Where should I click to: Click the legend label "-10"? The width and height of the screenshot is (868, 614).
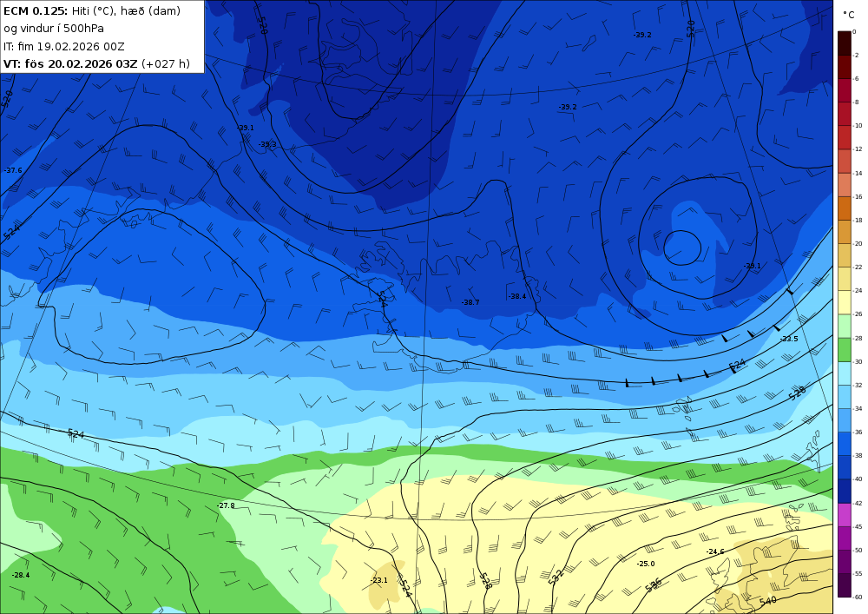(858, 126)
